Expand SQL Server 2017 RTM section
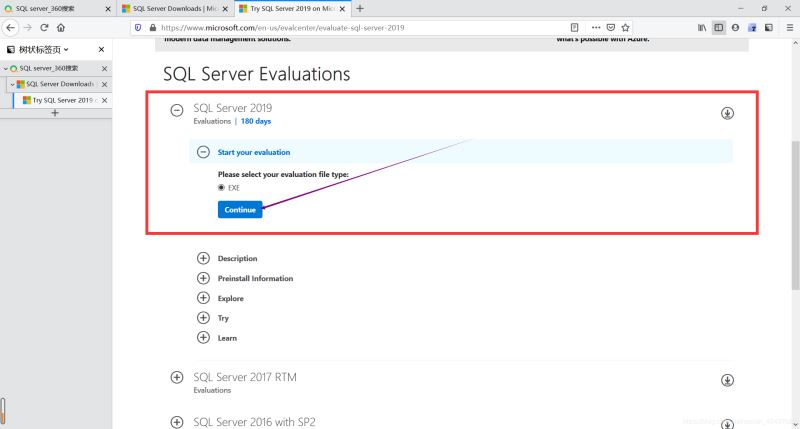The height and width of the screenshot is (429, 800). coord(177,377)
